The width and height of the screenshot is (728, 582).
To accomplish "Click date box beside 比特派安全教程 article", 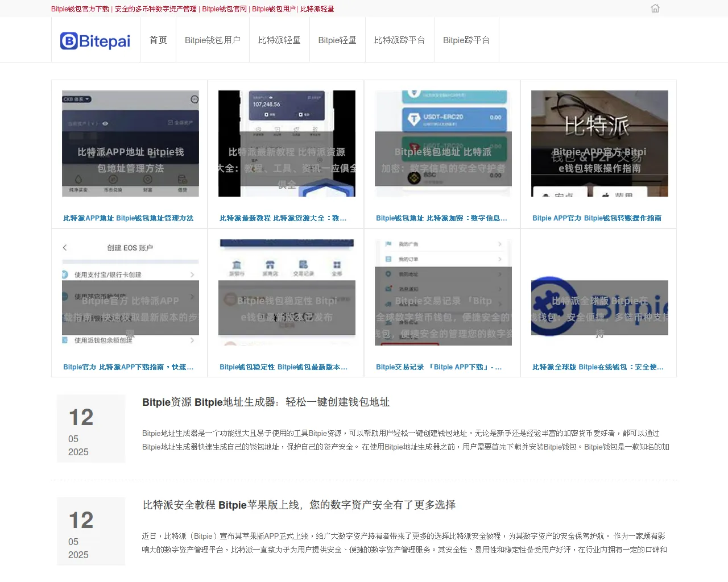I will coord(91,531).
